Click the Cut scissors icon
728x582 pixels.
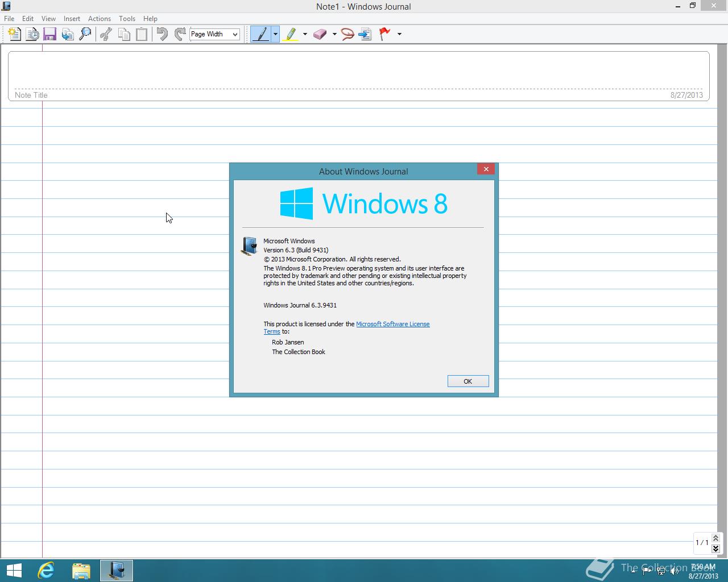coord(106,34)
